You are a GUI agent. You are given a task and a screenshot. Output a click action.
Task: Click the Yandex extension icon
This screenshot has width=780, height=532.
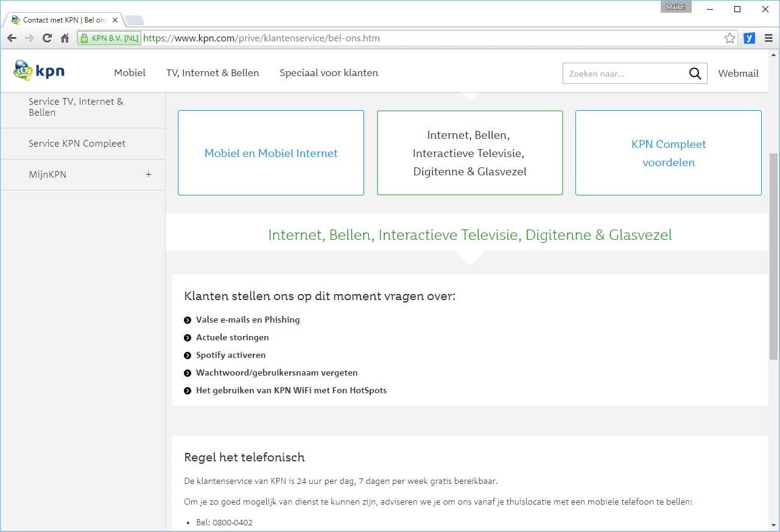tap(749, 38)
